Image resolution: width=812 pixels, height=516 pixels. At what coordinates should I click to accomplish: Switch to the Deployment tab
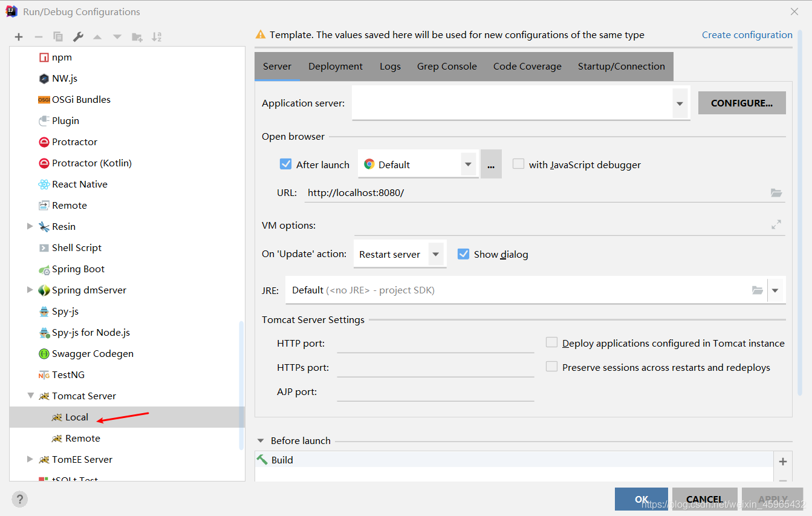tap(336, 67)
